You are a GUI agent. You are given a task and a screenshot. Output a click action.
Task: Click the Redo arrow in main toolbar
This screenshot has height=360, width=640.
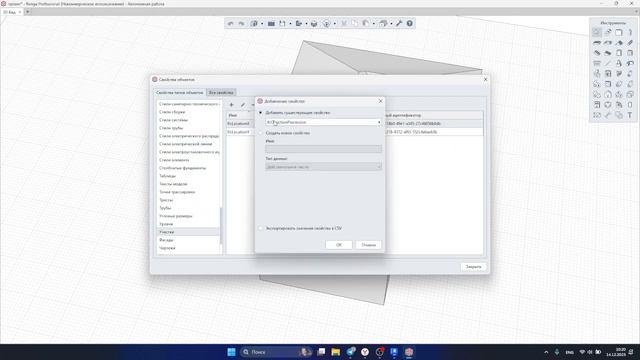click(x=241, y=24)
